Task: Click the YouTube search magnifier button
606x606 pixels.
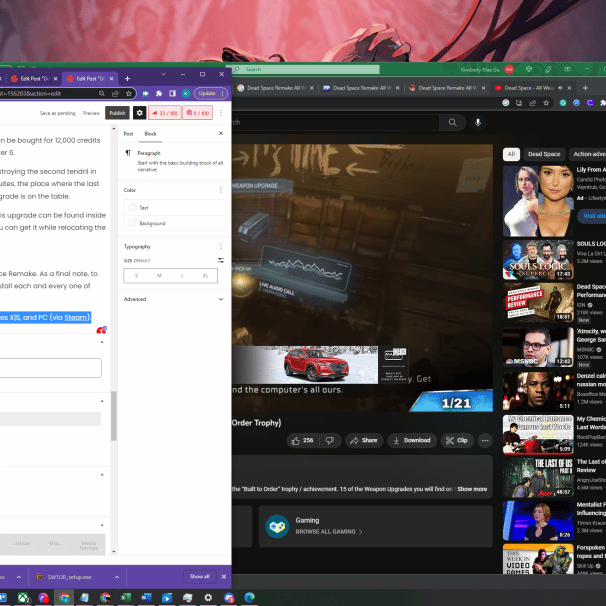Action: point(452,122)
